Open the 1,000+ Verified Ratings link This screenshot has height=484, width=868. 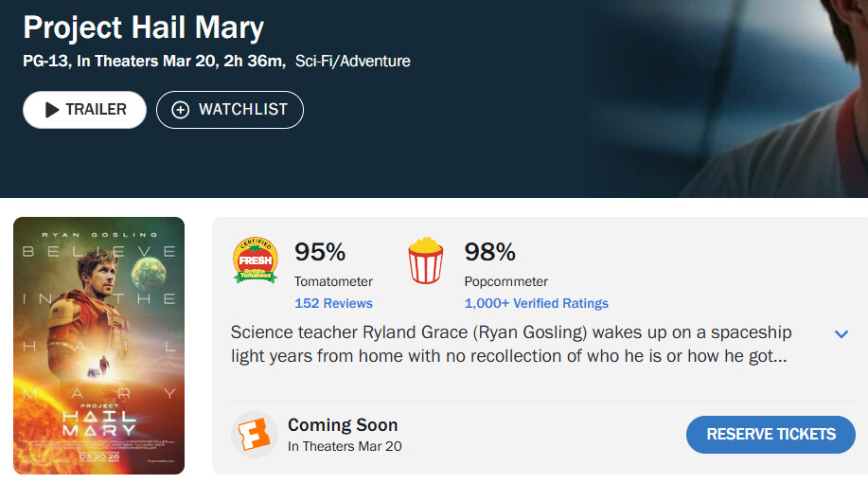point(536,303)
